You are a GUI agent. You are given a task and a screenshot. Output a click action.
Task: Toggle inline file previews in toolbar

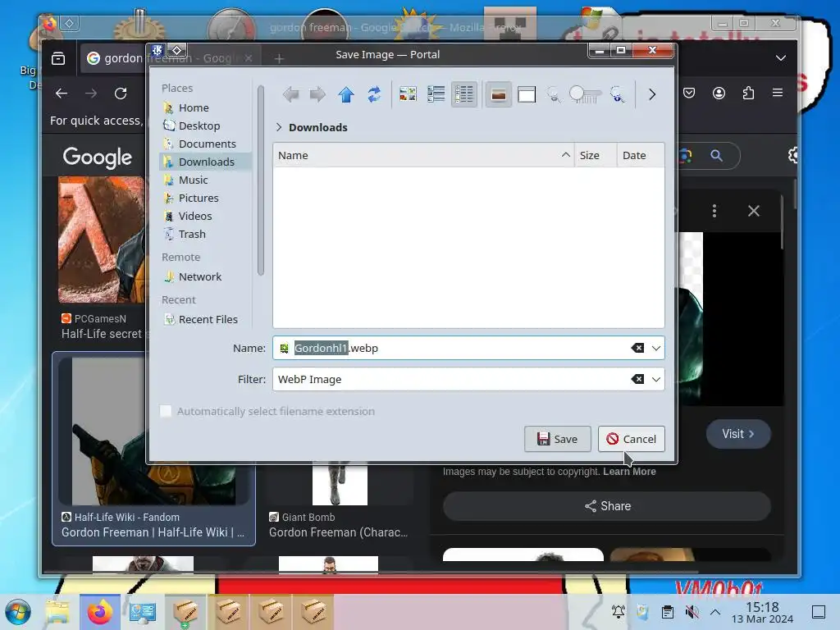(498, 95)
